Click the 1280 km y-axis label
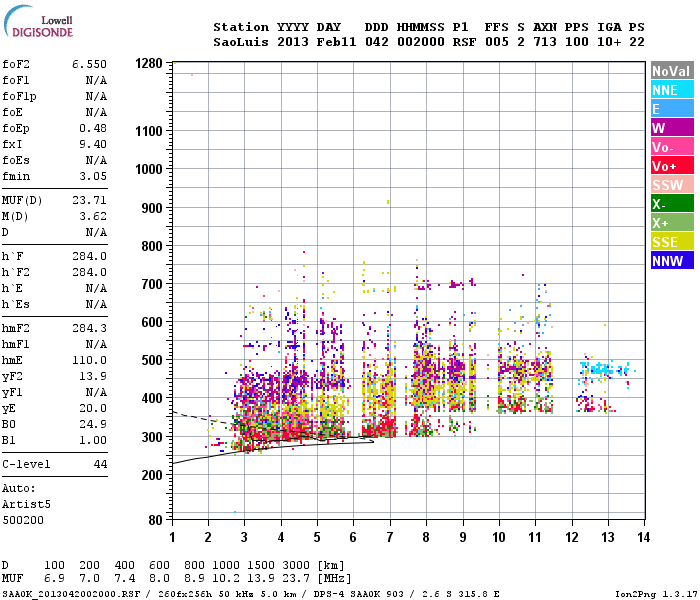This screenshot has width=700, height=600. (149, 63)
